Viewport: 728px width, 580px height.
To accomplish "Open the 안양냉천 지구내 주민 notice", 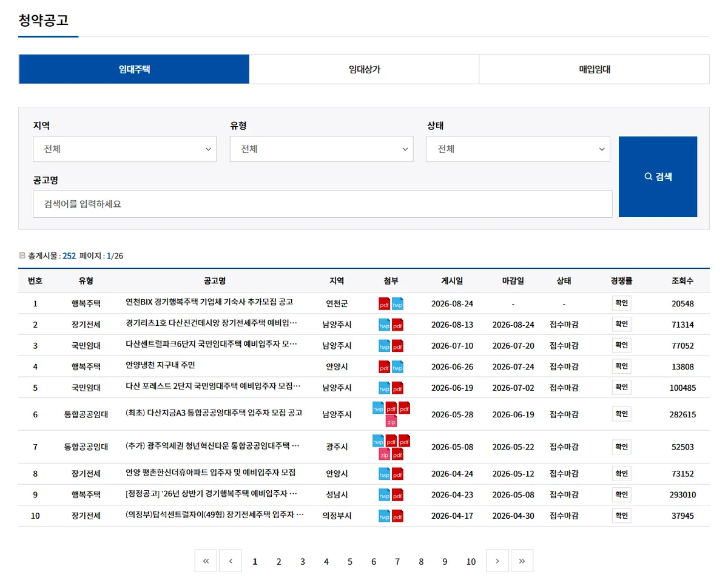I will point(160,365).
